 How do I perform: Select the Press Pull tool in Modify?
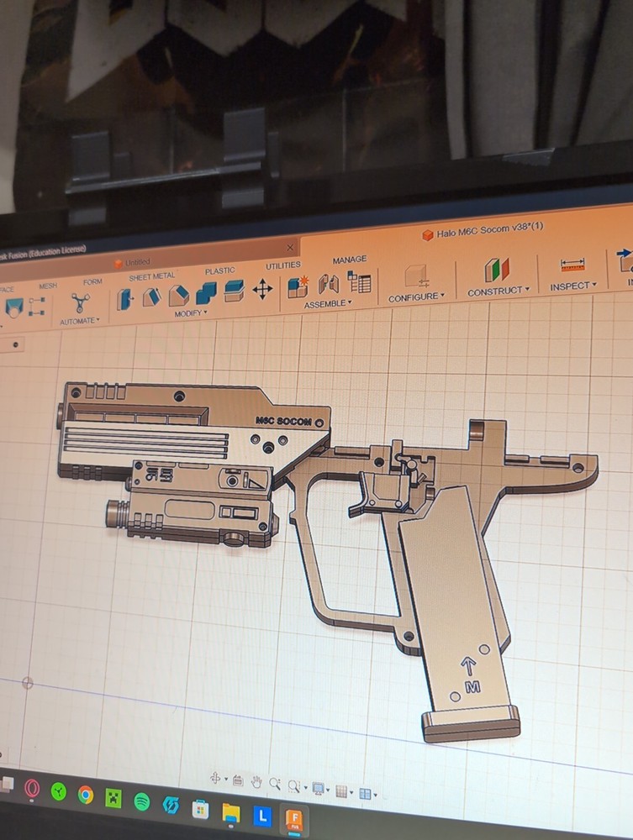pyautogui.click(x=125, y=300)
